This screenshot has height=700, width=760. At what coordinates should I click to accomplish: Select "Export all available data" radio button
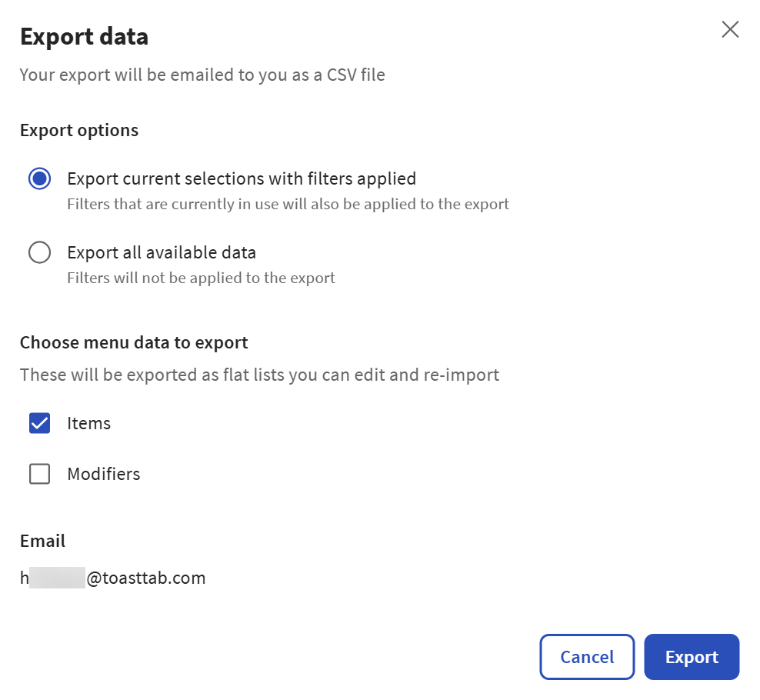[x=39, y=252]
